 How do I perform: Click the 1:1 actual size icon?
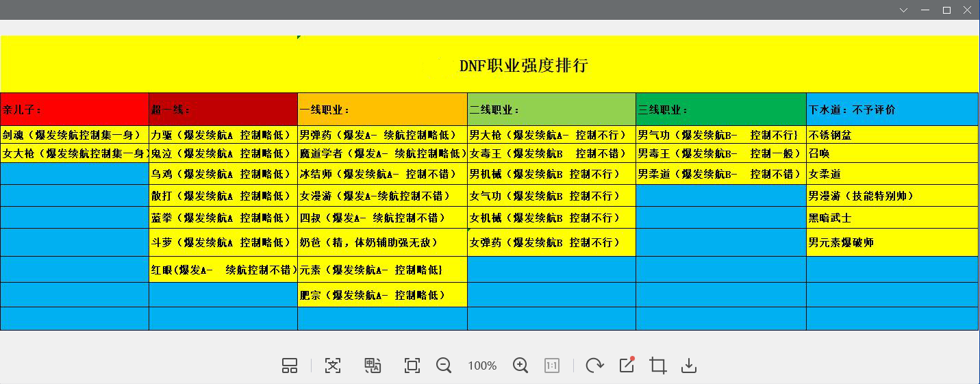pyautogui.click(x=552, y=366)
